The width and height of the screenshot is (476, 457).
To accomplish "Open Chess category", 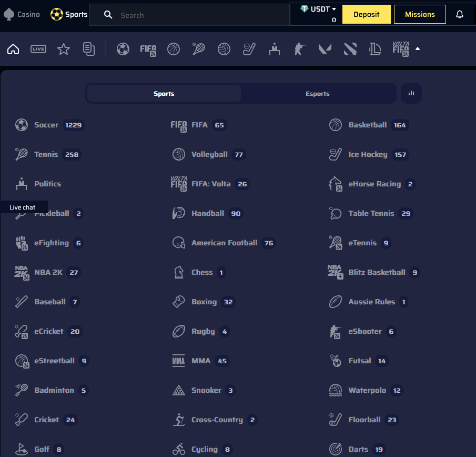I will tap(199, 272).
